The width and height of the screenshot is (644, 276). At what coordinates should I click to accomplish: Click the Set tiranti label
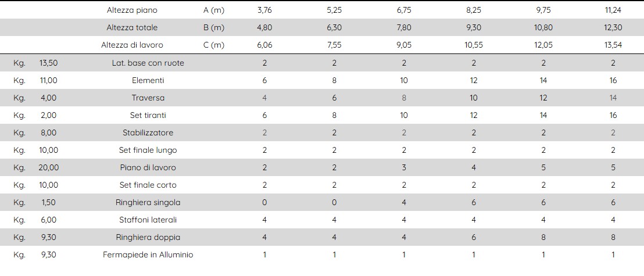point(148,116)
